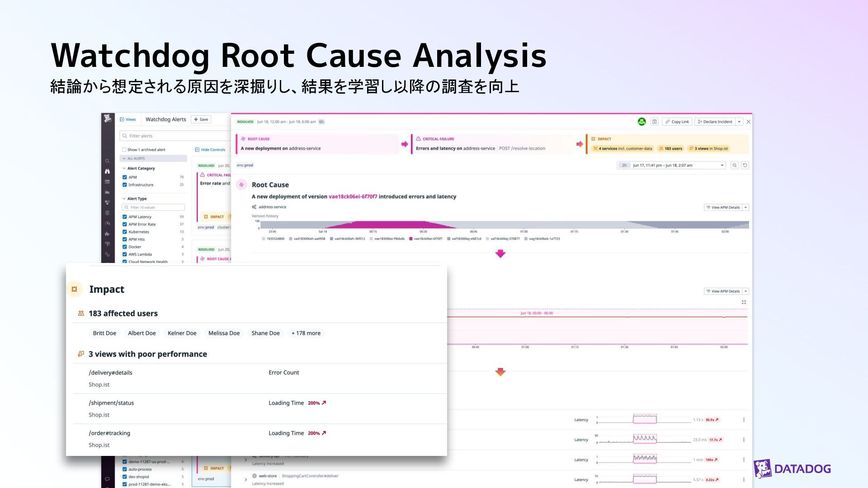
Task: Click vae18ck06ei-6f70f7 magenta legend swatch
Action: pos(410,239)
